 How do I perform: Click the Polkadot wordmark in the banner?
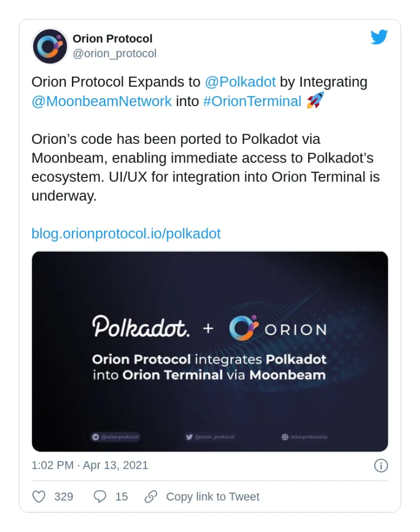[x=140, y=327]
